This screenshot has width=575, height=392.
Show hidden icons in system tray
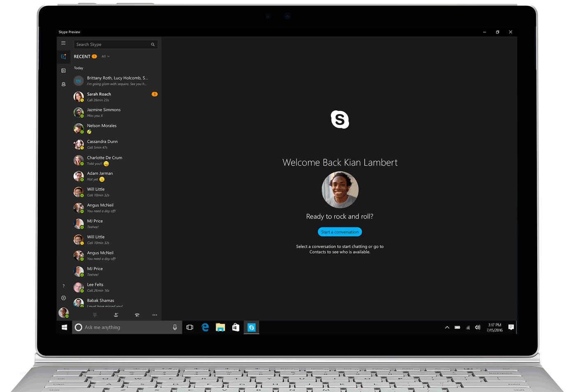pyautogui.click(x=447, y=327)
